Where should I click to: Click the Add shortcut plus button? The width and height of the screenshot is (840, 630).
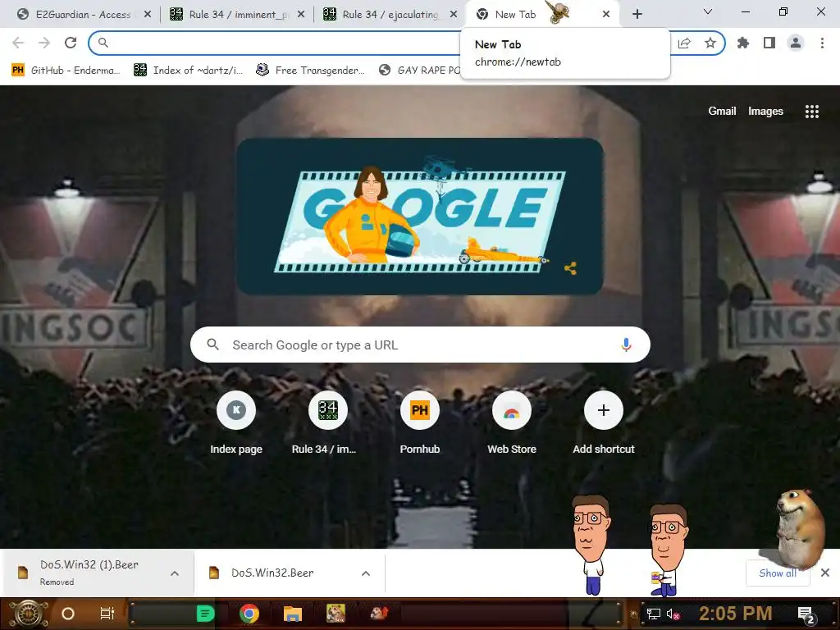(x=604, y=410)
